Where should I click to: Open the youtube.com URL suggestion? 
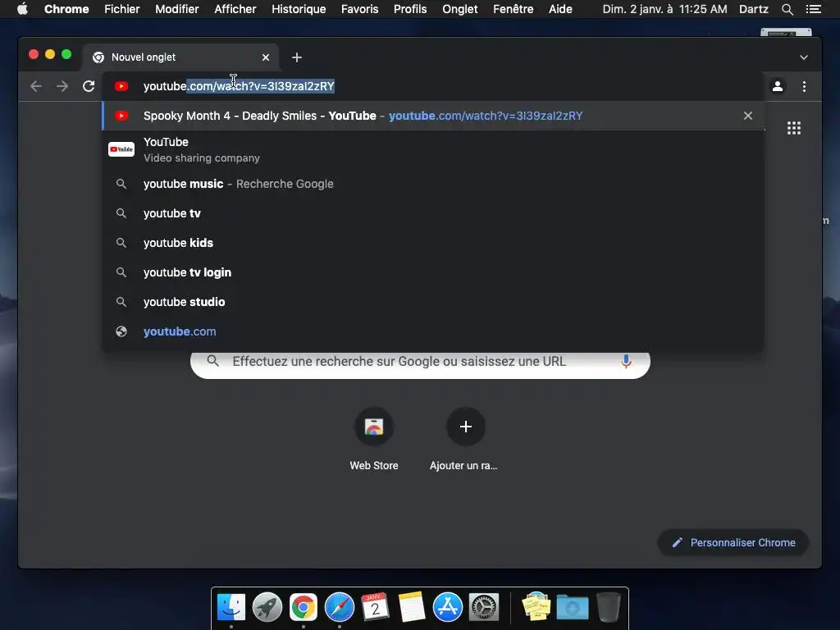tap(433, 331)
